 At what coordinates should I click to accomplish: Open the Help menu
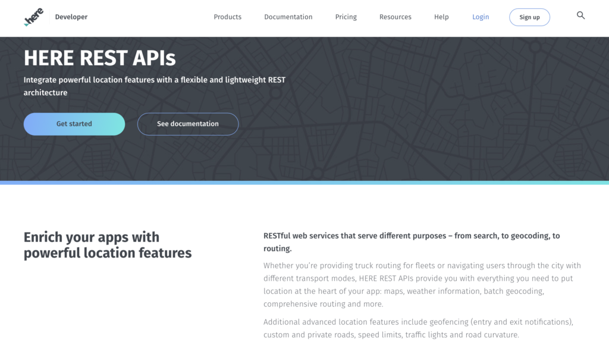click(441, 17)
